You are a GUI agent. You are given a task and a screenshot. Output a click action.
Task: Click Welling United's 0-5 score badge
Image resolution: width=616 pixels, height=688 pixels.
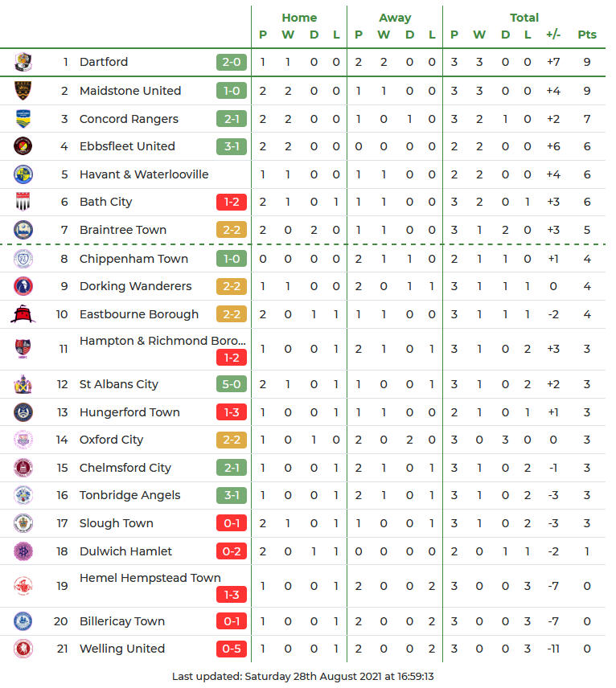231,649
